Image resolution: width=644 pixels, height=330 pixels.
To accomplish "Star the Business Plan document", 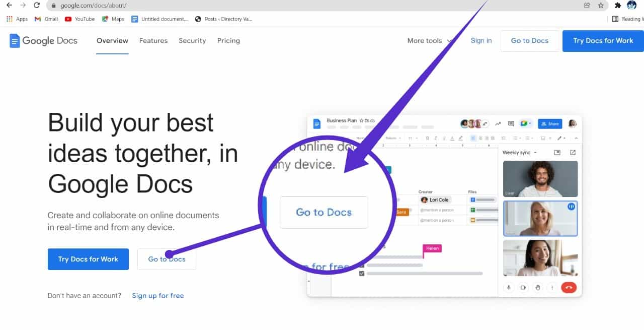I will [x=362, y=120].
